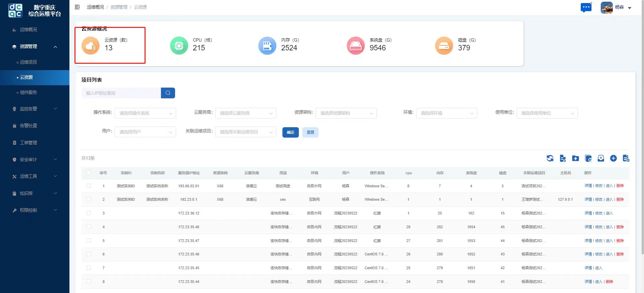The width and height of the screenshot is (644, 293).
Task: Refresh the table with sync icon
Action: (x=550, y=158)
